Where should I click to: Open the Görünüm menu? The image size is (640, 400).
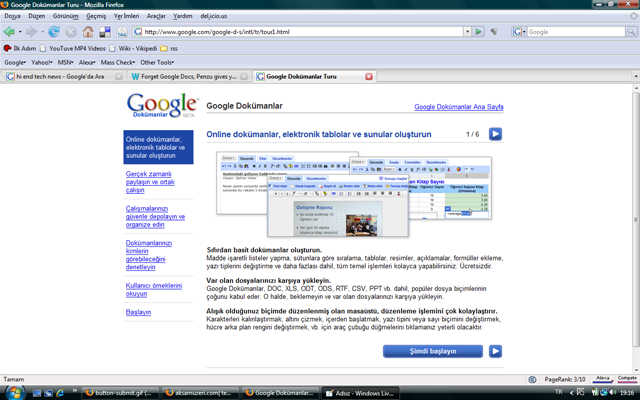[65, 16]
